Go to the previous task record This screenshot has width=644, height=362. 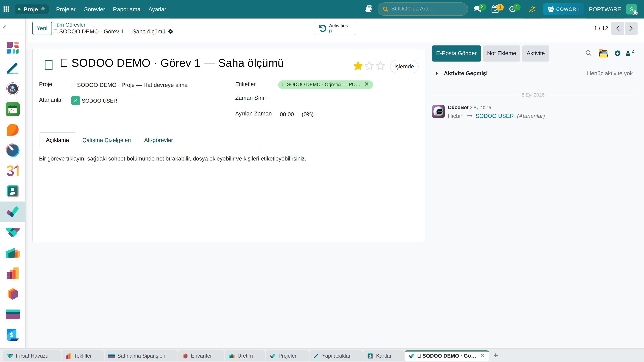[x=618, y=28]
